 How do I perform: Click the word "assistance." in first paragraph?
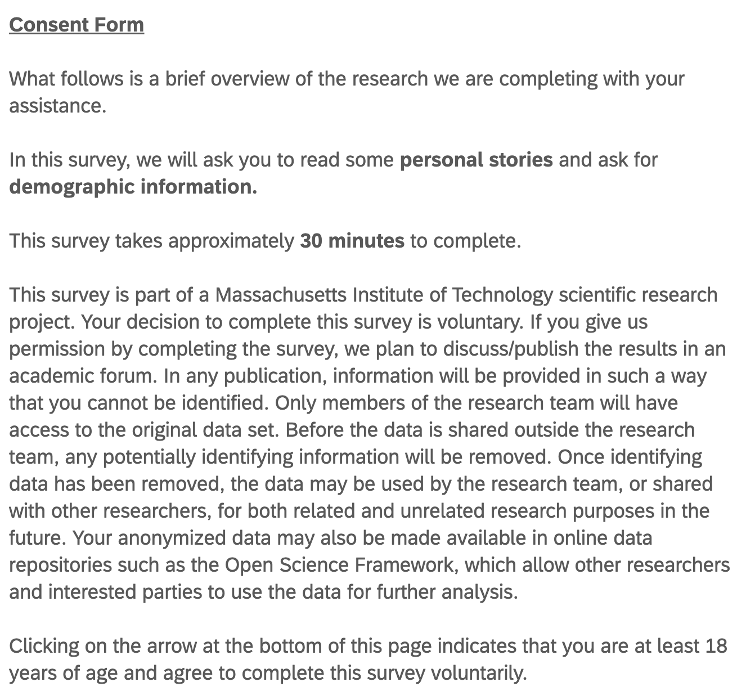(x=58, y=106)
